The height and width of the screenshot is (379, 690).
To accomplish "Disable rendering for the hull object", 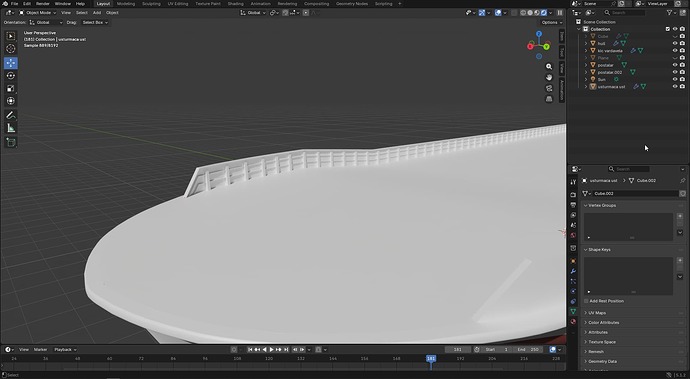I will tap(682, 44).
